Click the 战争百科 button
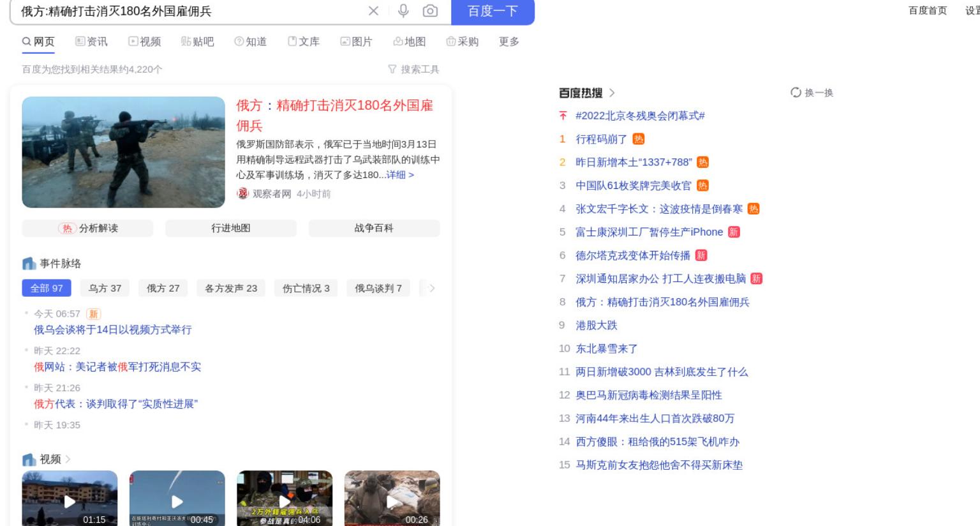The width and height of the screenshot is (980, 526). (374, 228)
